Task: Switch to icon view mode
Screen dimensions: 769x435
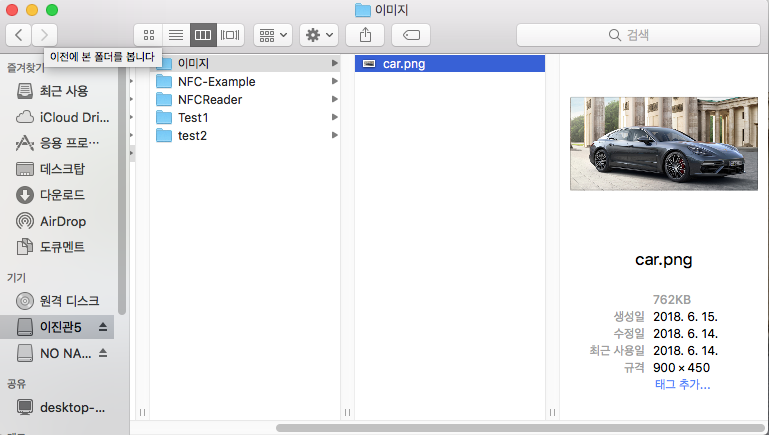Action: 148,35
